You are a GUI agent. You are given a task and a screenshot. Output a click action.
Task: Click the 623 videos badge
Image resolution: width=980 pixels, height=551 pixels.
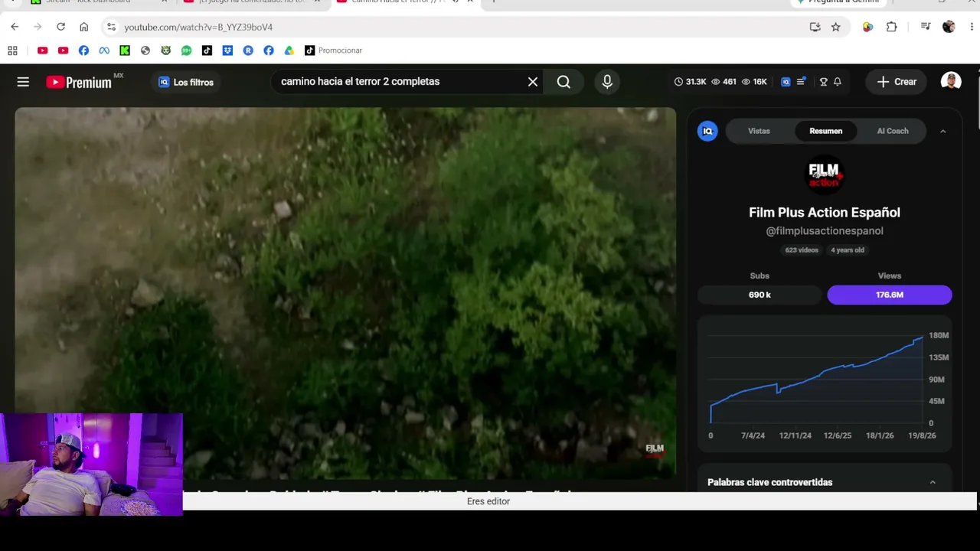pos(802,250)
